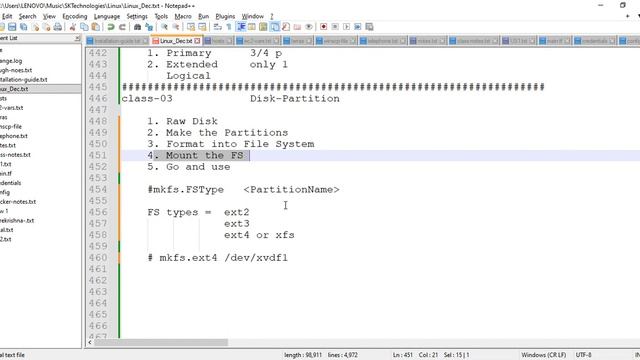
Task: Switch to the class-notes.txt tab
Action: [x=473, y=41]
